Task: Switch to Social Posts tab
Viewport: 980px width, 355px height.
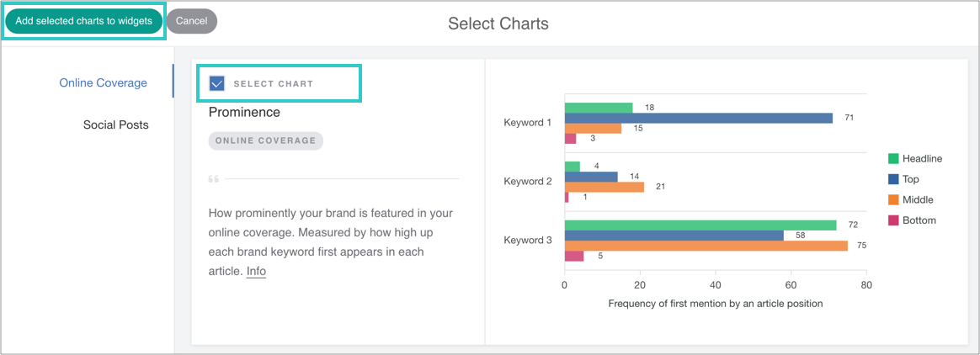Action: 115,125
